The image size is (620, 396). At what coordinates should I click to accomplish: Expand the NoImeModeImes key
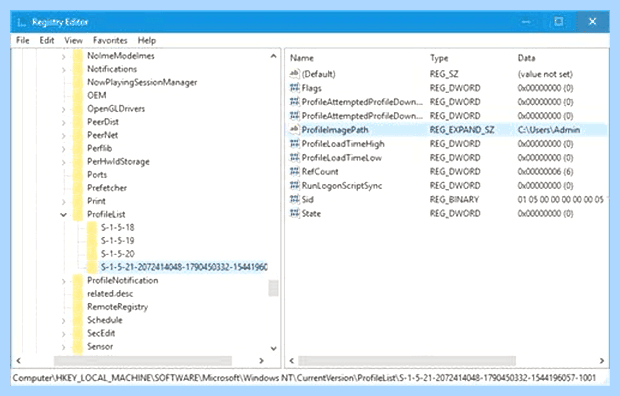[63, 57]
